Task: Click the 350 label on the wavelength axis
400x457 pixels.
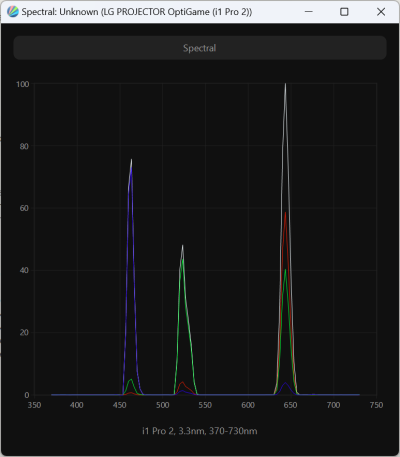Action: coord(34,405)
